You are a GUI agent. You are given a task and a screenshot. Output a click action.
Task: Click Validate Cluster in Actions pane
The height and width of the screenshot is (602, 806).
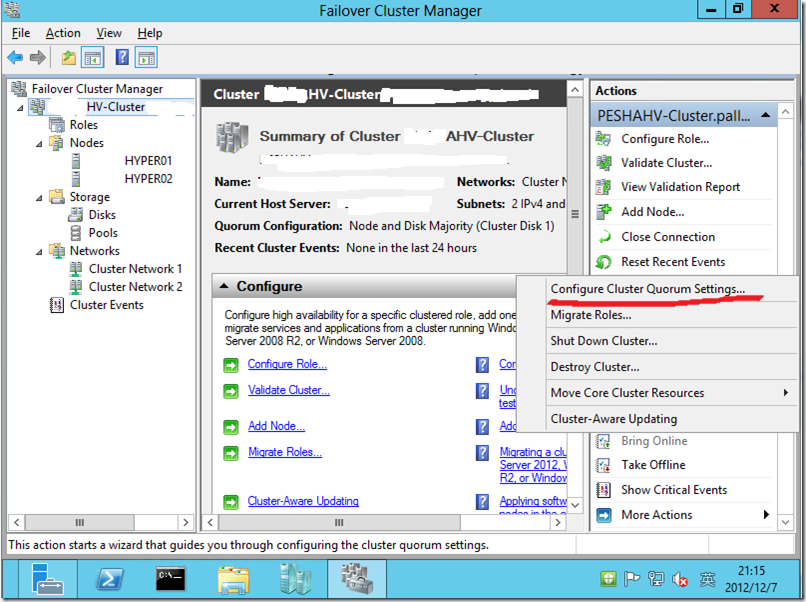coord(667,163)
